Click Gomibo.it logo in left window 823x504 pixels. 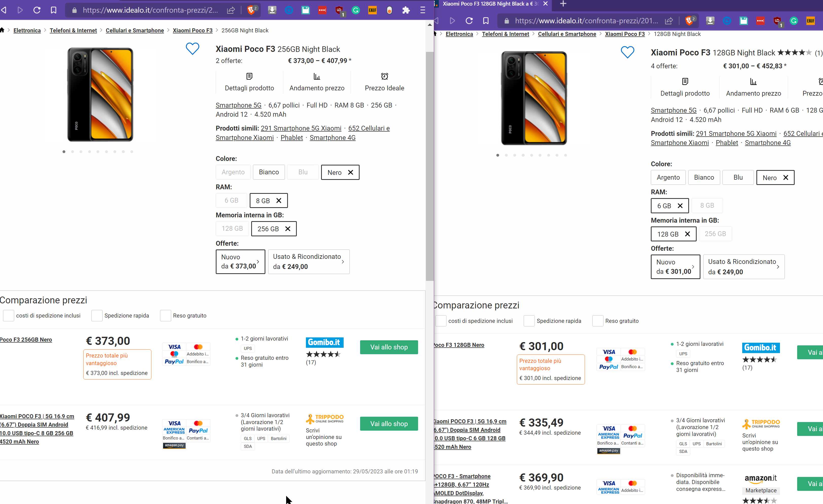pos(324,343)
